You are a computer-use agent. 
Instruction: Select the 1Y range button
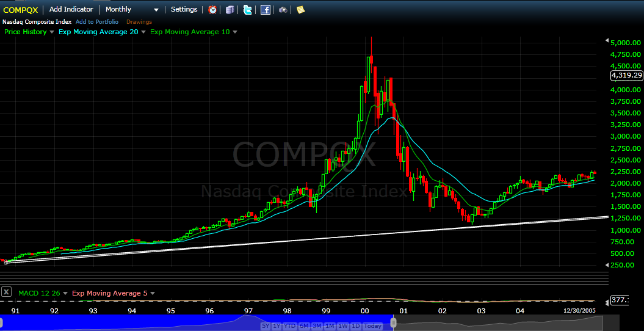tap(277, 326)
